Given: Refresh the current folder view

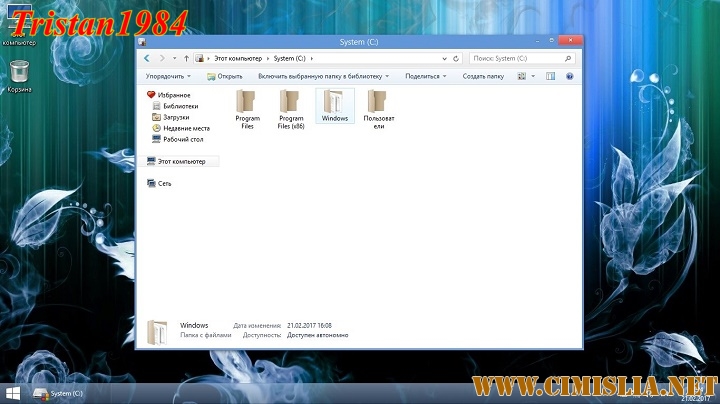Looking at the screenshot, I should (x=456, y=58).
